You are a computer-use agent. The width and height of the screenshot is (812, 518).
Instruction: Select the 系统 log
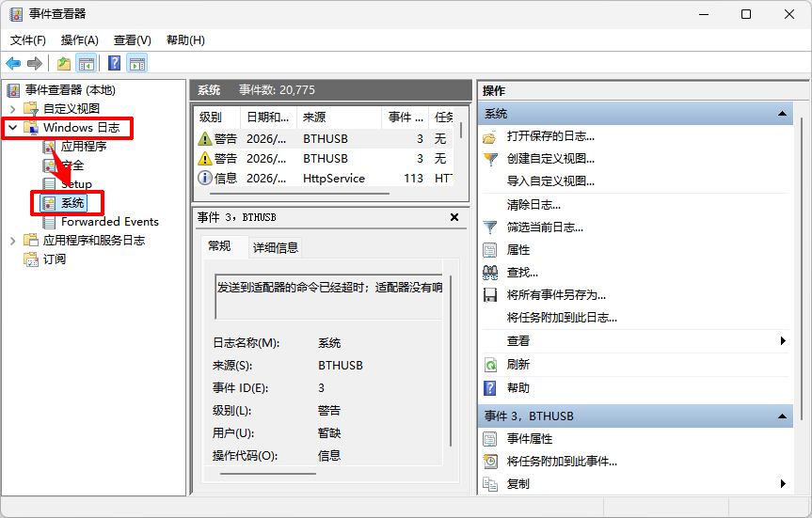point(72,203)
